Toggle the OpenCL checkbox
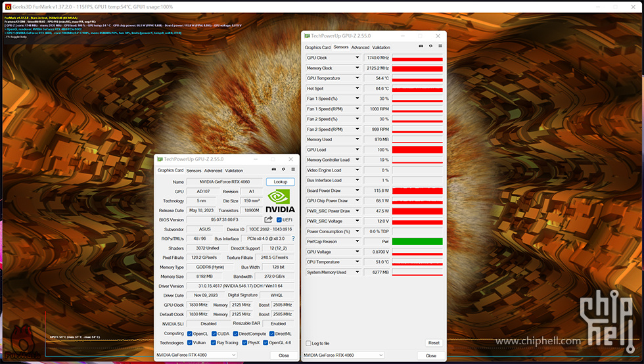644x364 pixels. point(190,334)
